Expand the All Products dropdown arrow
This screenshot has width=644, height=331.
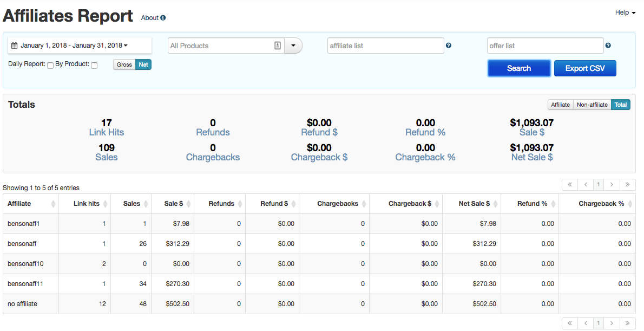[x=293, y=46]
